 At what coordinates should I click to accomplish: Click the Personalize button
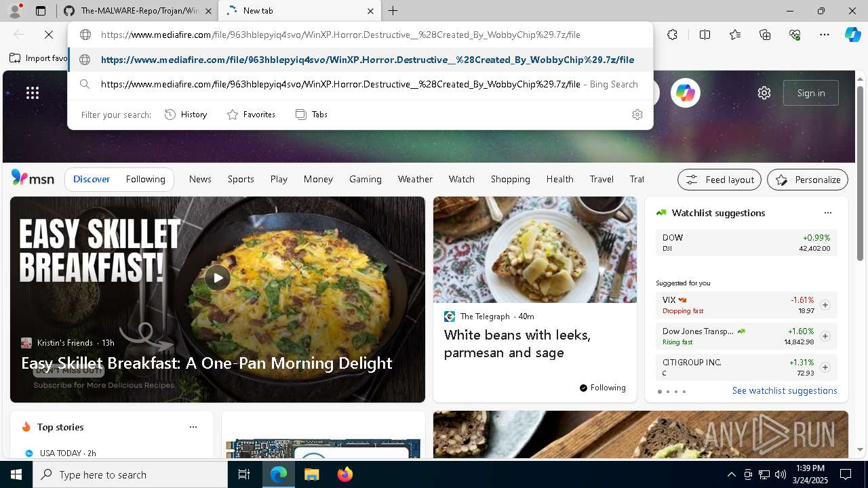pos(808,180)
